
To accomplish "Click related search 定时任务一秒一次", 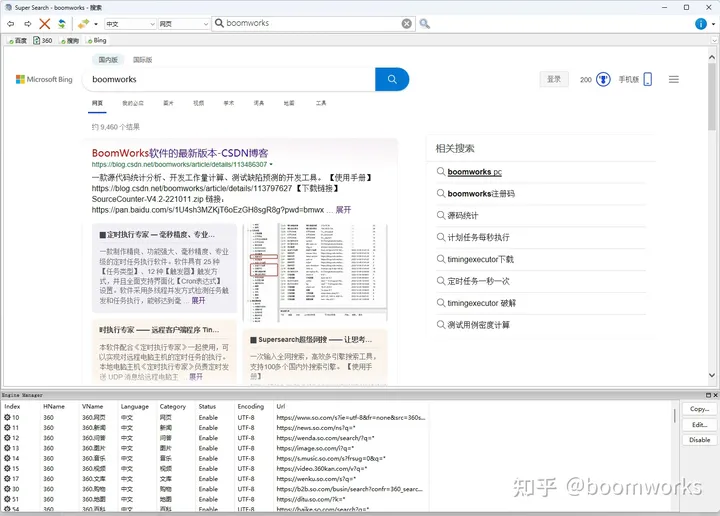I will 478,281.
